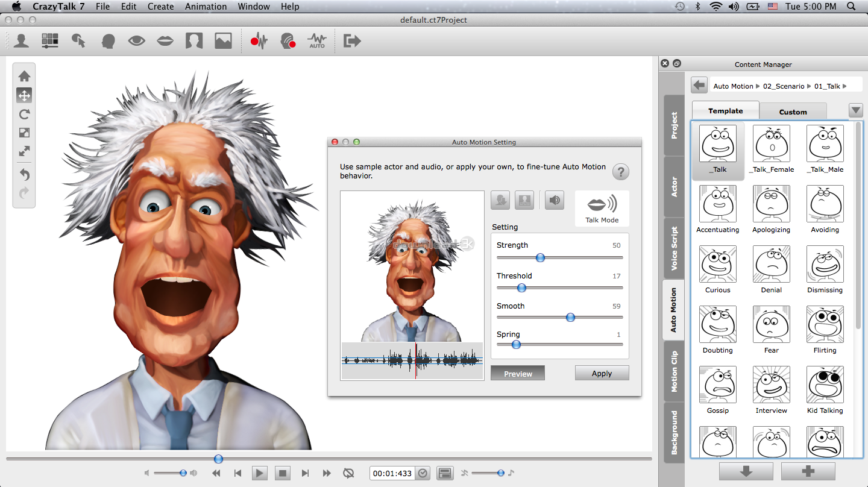Open the Motion Clip side tab
This screenshot has width=868, height=487.
pyautogui.click(x=674, y=371)
